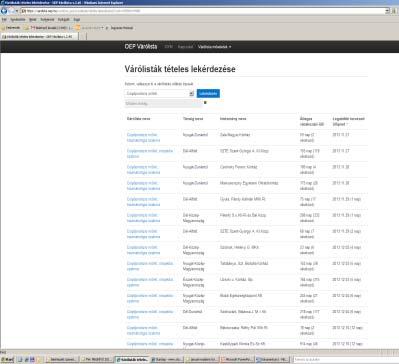Open the waiting list link in Uzsoki u. Kórház row
The width and height of the screenshot is (399, 364).
tap(150, 282)
